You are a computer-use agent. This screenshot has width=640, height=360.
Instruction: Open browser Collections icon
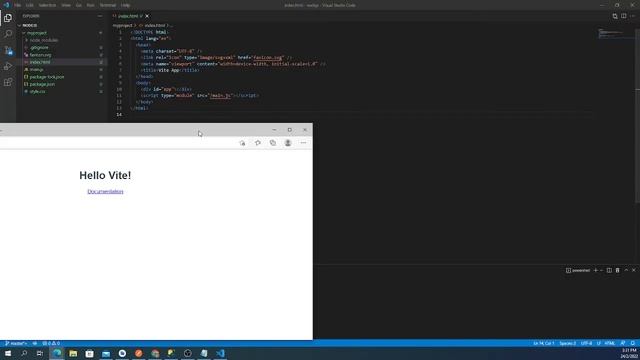coord(273,143)
